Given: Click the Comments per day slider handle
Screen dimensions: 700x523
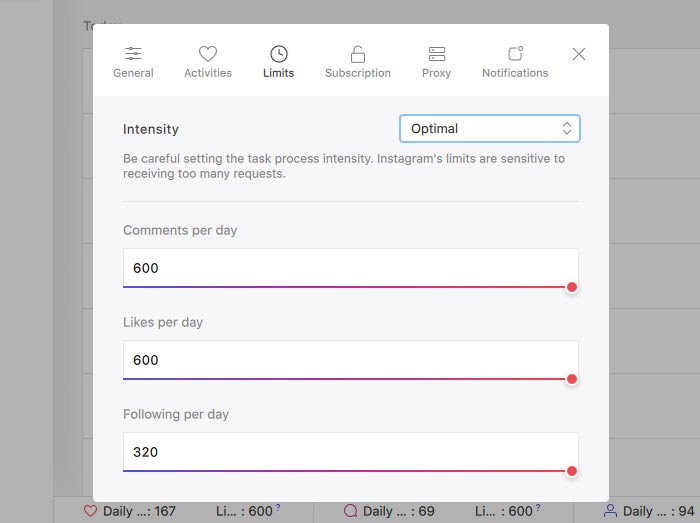Looking at the screenshot, I should pyautogui.click(x=571, y=287).
